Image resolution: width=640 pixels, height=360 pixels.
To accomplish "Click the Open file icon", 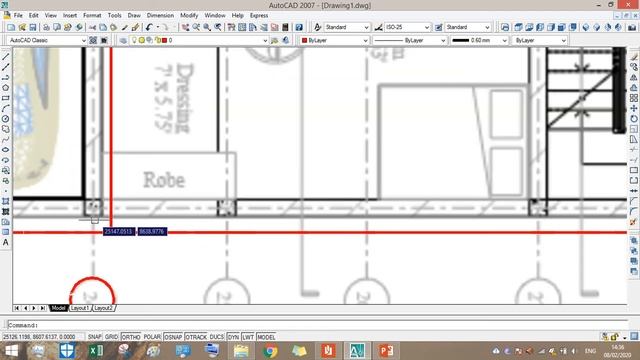I will 22,27.
